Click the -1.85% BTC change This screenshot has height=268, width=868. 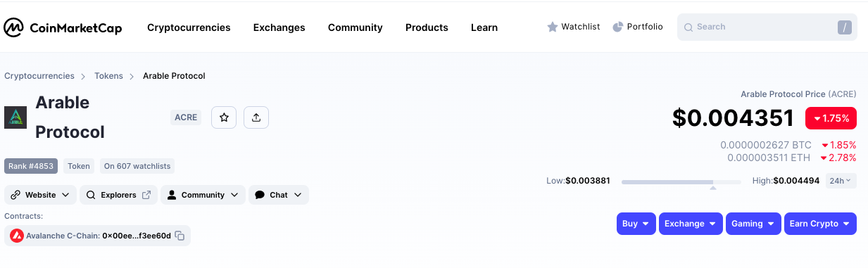point(839,145)
